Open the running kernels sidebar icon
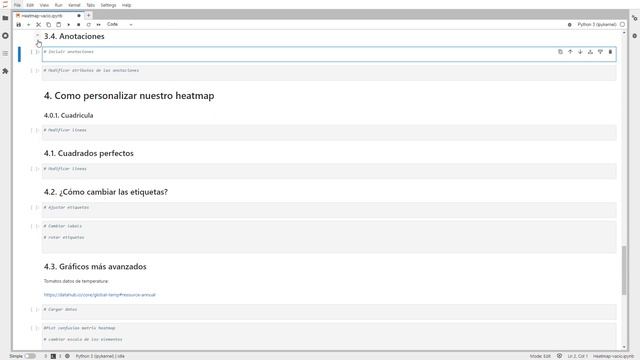 click(x=5, y=36)
